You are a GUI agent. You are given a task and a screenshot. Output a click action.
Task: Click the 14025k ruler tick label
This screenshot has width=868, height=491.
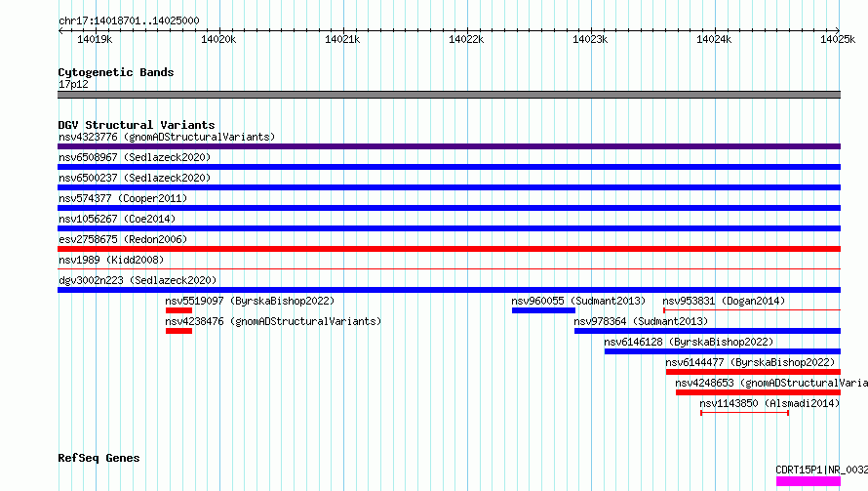click(838, 39)
